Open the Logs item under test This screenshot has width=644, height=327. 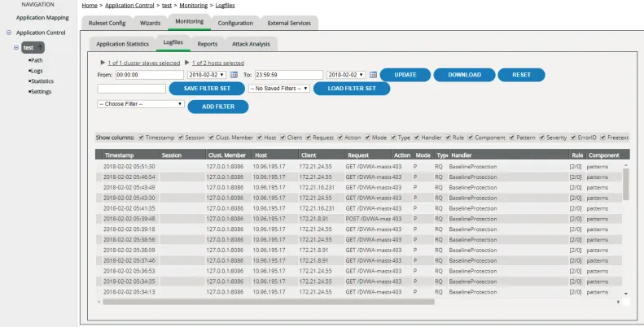pos(37,71)
